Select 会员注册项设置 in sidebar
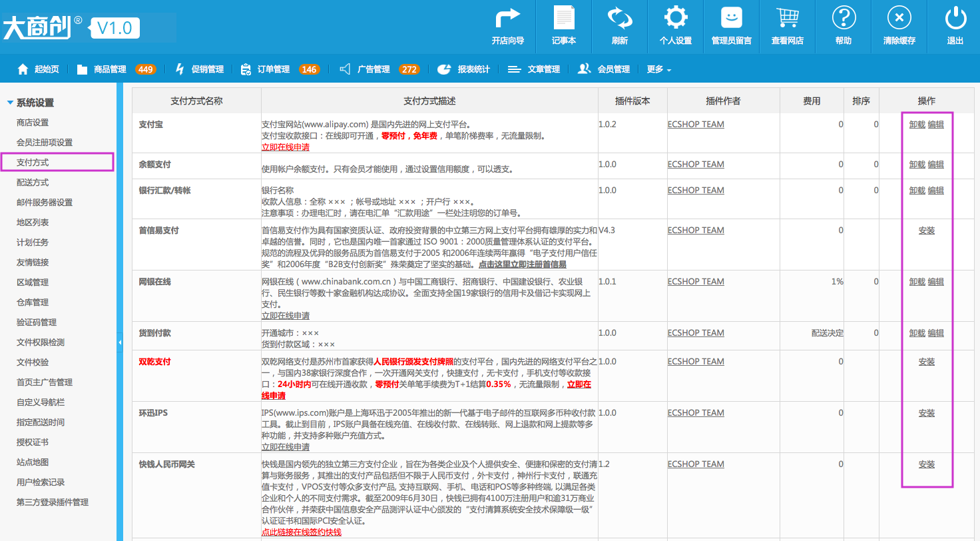Image resolution: width=980 pixels, height=541 pixels. (45, 143)
